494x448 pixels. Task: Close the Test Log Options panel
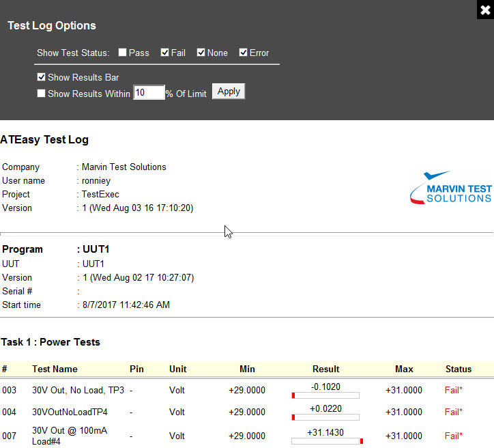click(485, 10)
